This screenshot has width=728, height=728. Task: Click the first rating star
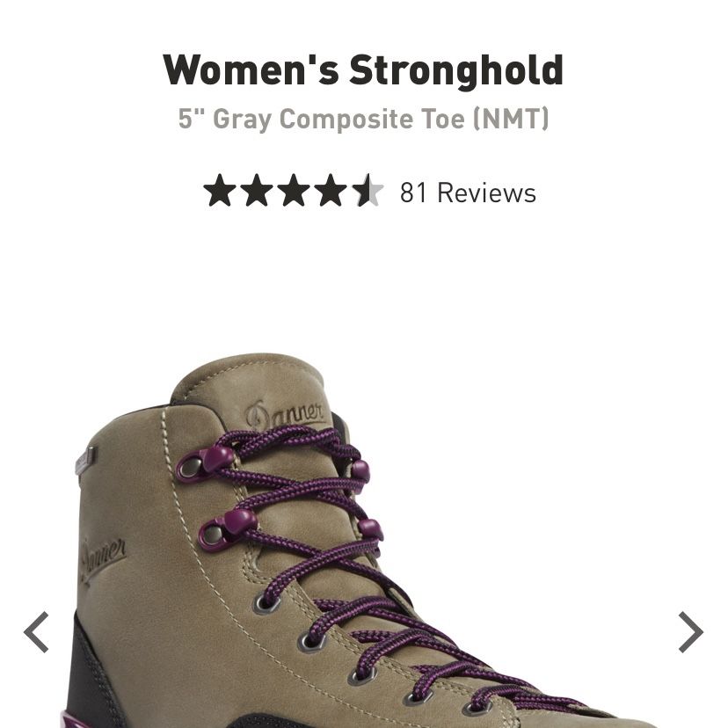click(220, 191)
